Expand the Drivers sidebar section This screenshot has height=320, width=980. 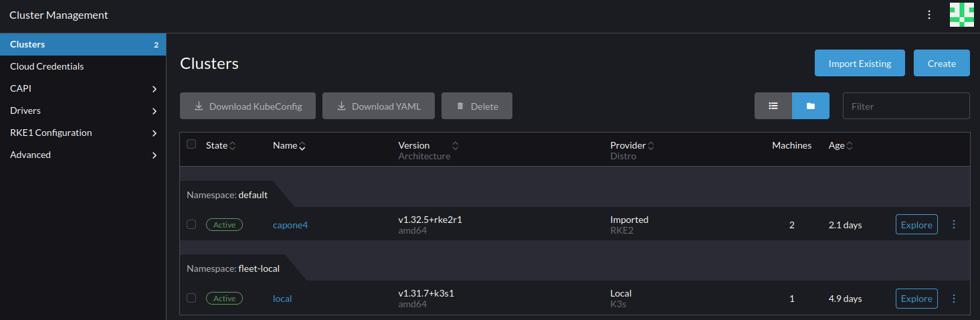coord(83,110)
